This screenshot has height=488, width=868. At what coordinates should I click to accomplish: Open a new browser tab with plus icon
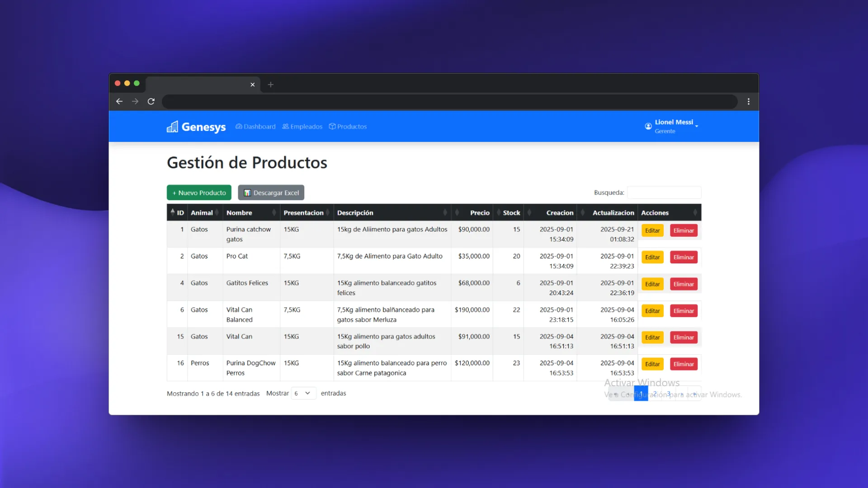[x=270, y=84]
